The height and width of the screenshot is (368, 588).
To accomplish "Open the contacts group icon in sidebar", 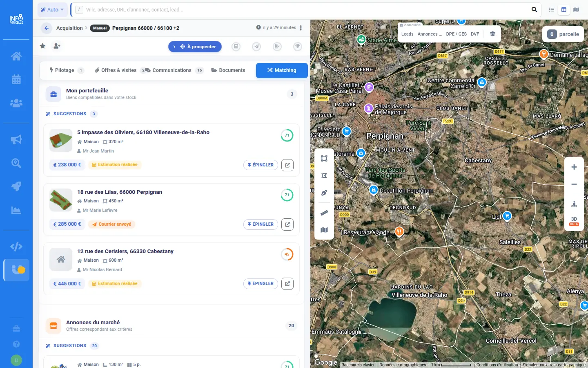I will point(16,103).
